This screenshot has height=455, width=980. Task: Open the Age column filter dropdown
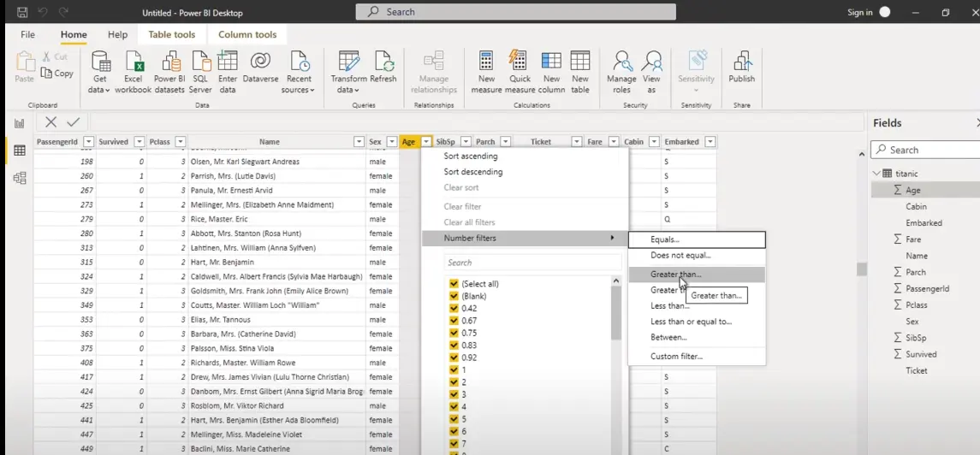click(x=426, y=142)
